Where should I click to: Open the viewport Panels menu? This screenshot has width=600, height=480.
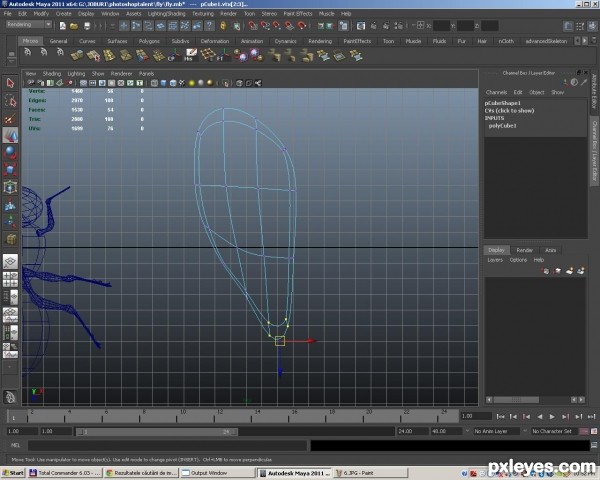[146, 73]
